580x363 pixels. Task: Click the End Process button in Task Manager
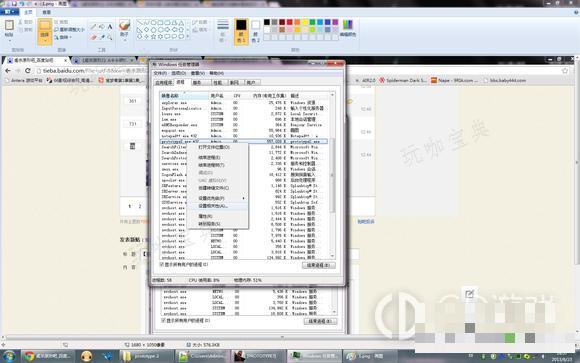pos(318,265)
